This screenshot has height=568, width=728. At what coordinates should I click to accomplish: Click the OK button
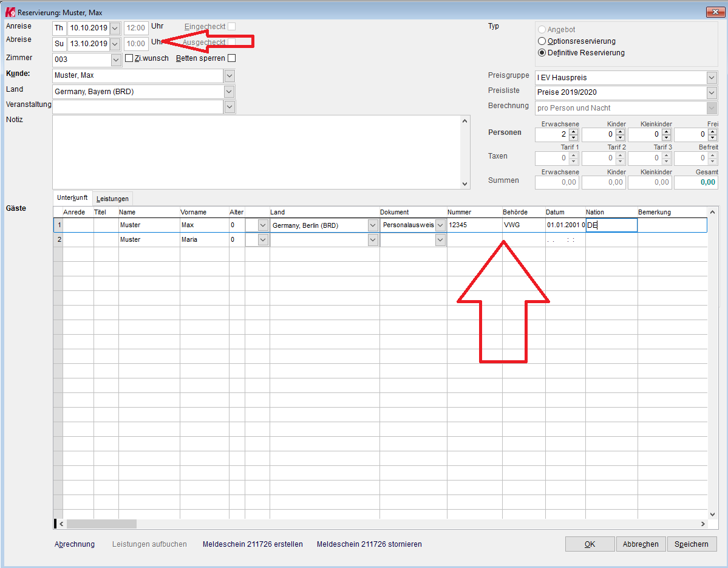(590, 544)
